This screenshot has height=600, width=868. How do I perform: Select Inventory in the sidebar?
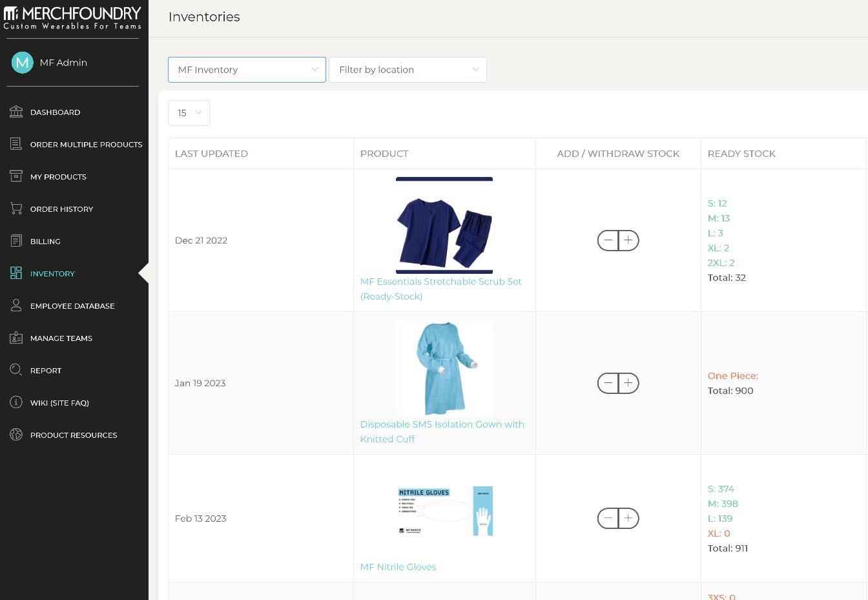pos(52,274)
